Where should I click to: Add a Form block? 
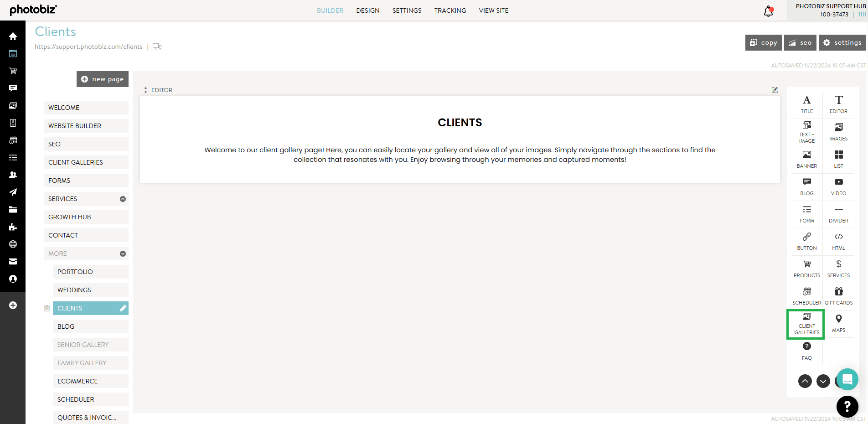point(806,214)
